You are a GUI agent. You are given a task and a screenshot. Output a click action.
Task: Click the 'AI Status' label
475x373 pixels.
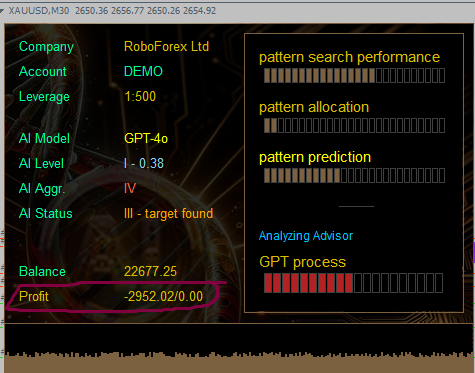click(x=46, y=214)
